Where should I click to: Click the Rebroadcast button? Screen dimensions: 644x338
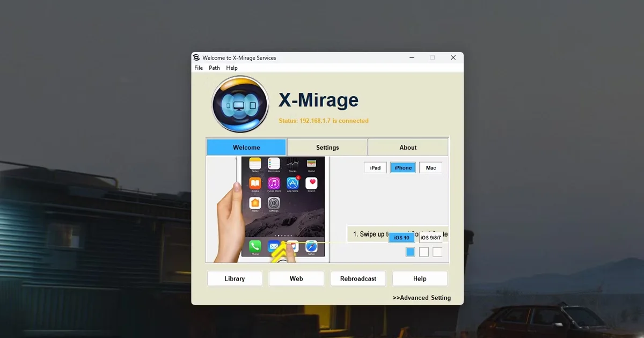coord(358,278)
